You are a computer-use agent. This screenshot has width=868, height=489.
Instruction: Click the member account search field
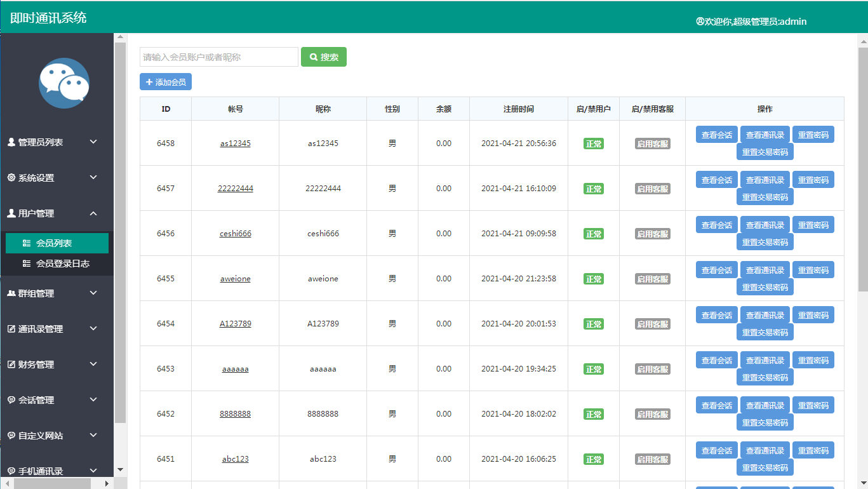click(x=218, y=57)
